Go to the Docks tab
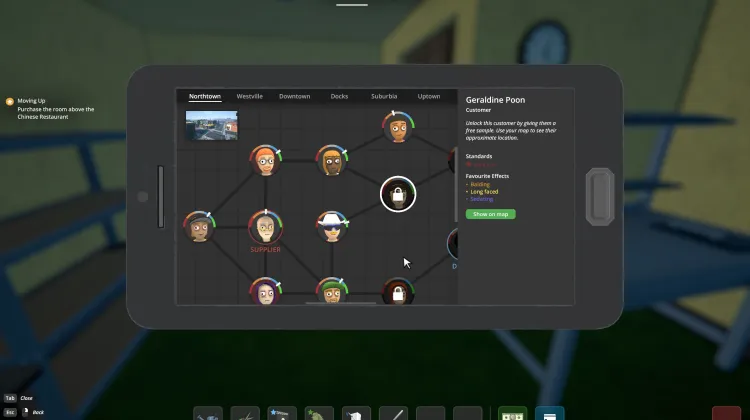The width and height of the screenshot is (750, 420). click(x=339, y=97)
